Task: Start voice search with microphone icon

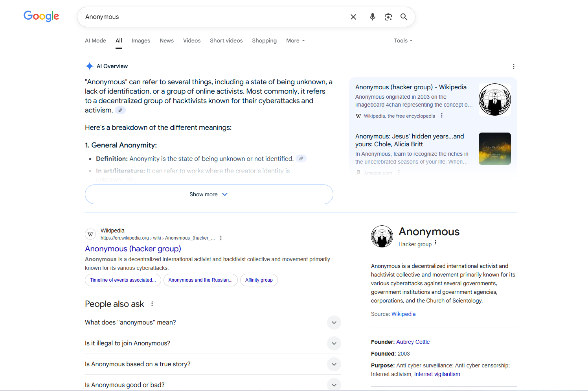Action: point(373,17)
